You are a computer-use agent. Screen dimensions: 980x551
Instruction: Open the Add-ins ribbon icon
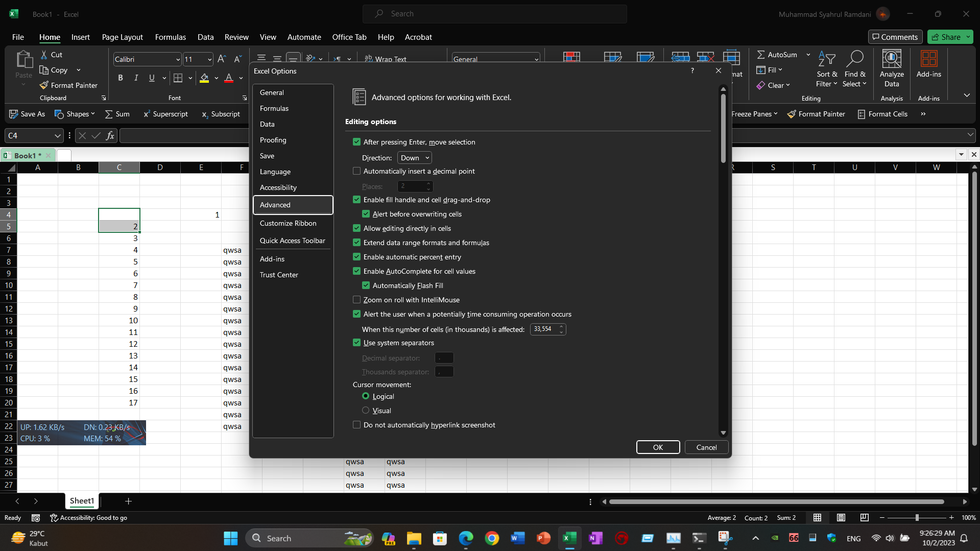928,64
